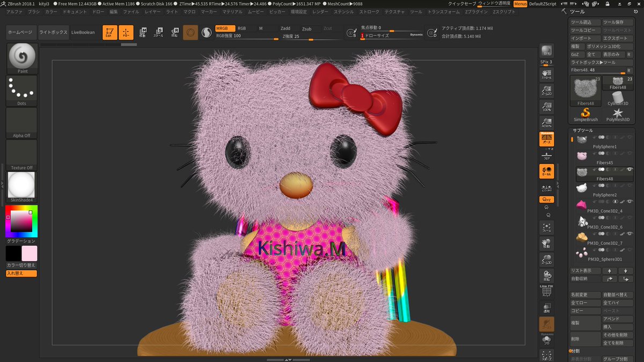The width and height of the screenshot is (644, 362).
Task: Toggle Dynamic Solo mode
Action: click(x=546, y=339)
